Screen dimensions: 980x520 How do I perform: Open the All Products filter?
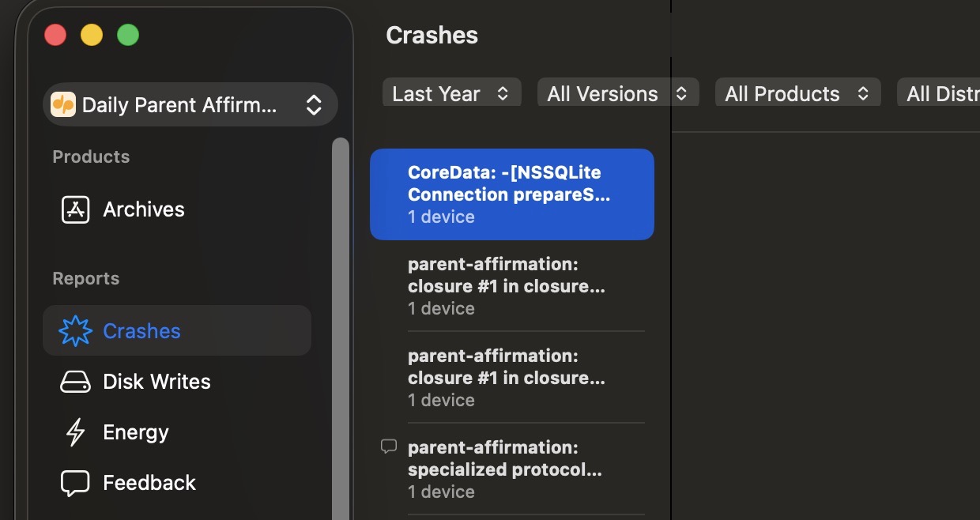pyautogui.click(x=797, y=92)
